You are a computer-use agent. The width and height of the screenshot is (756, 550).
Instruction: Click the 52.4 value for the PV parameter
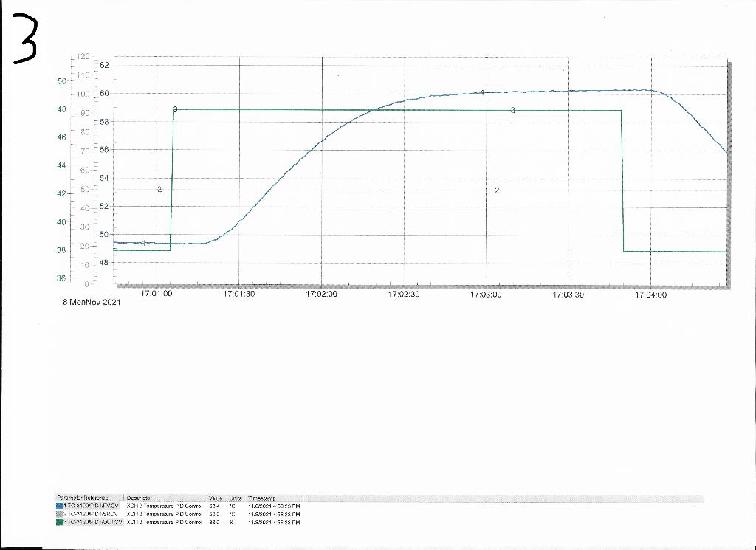point(216,506)
